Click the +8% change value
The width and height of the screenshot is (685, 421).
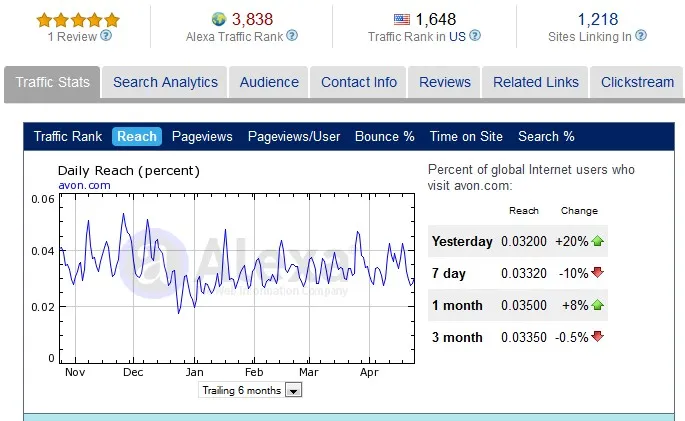point(575,305)
